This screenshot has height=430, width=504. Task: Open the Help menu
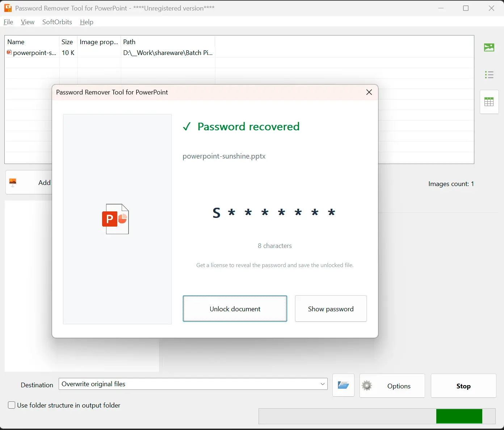pyautogui.click(x=87, y=22)
